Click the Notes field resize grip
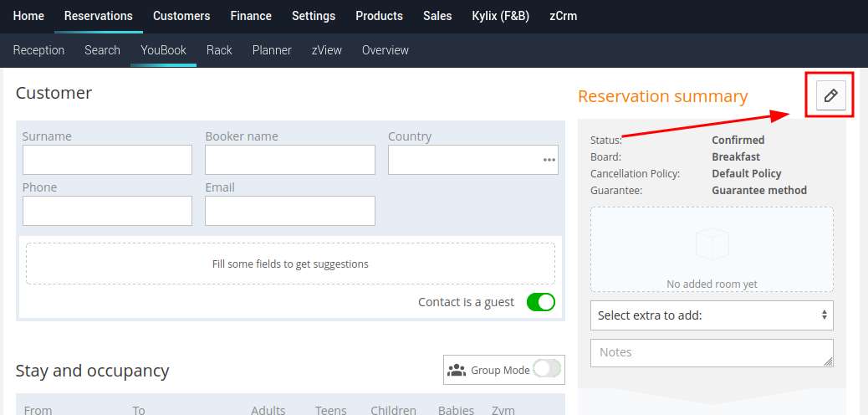The height and width of the screenshot is (415, 868). click(828, 361)
